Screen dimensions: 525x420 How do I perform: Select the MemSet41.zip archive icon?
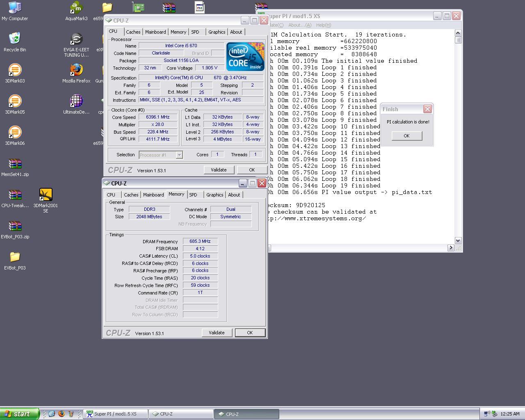click(15, 167)
